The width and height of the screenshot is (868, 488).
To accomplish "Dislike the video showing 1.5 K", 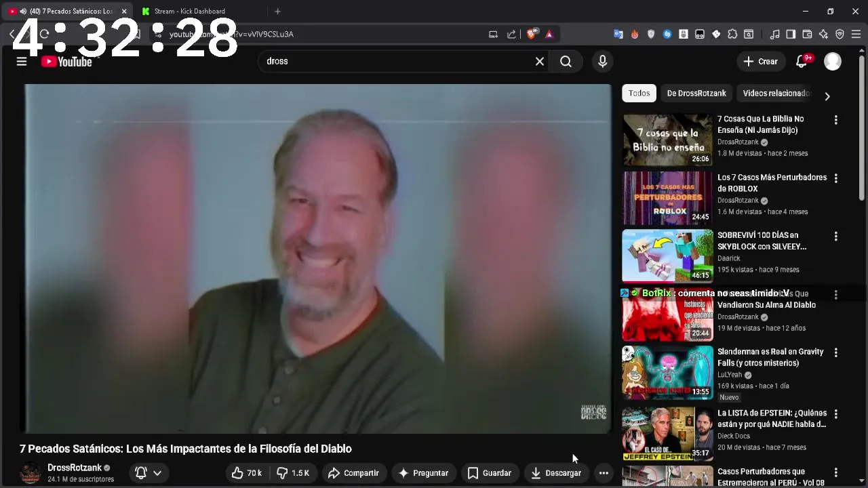I will [x=293, y=473].
